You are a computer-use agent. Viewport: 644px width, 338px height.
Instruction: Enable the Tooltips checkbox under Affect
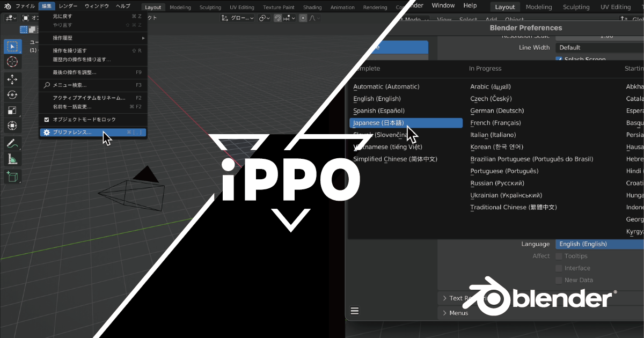(x=559, y=256)
